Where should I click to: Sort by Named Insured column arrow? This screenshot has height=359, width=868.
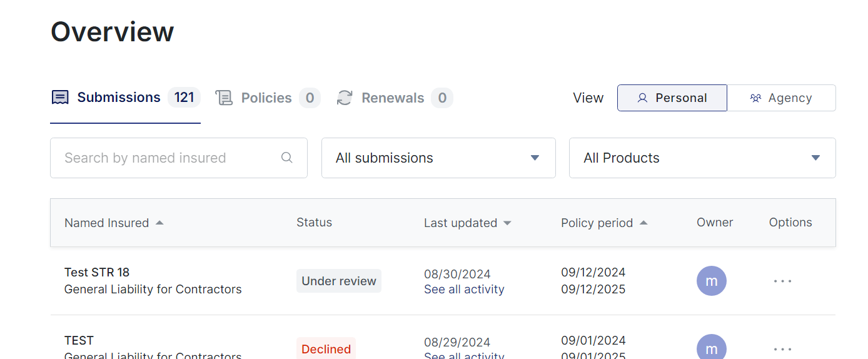click(x=159, y=223)
